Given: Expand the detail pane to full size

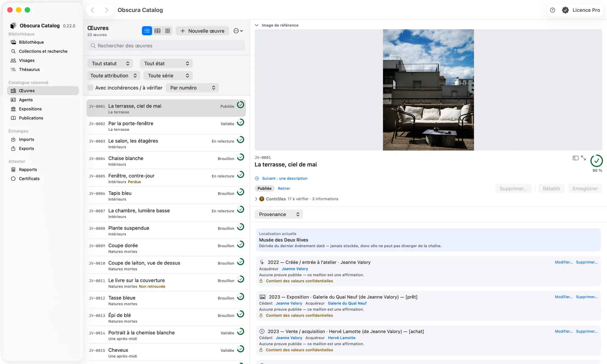Looking at the screenshot, I should tap(583, 158).
